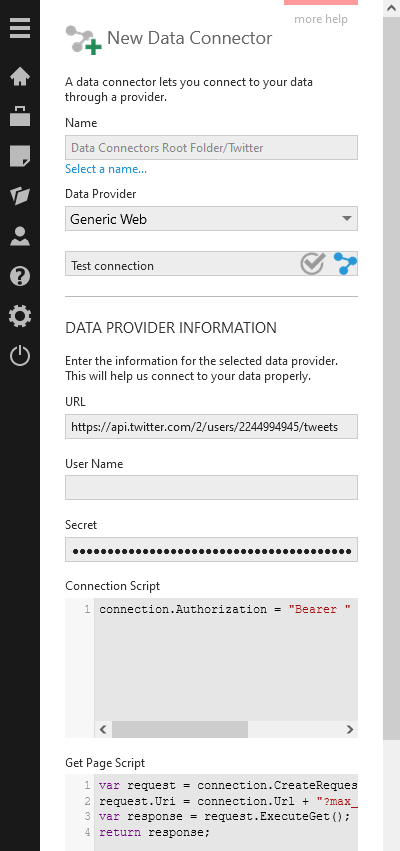This screenshot has height=851, width=400.
Task: Open the briefcase Explore icon
Action: pos(20,116)
